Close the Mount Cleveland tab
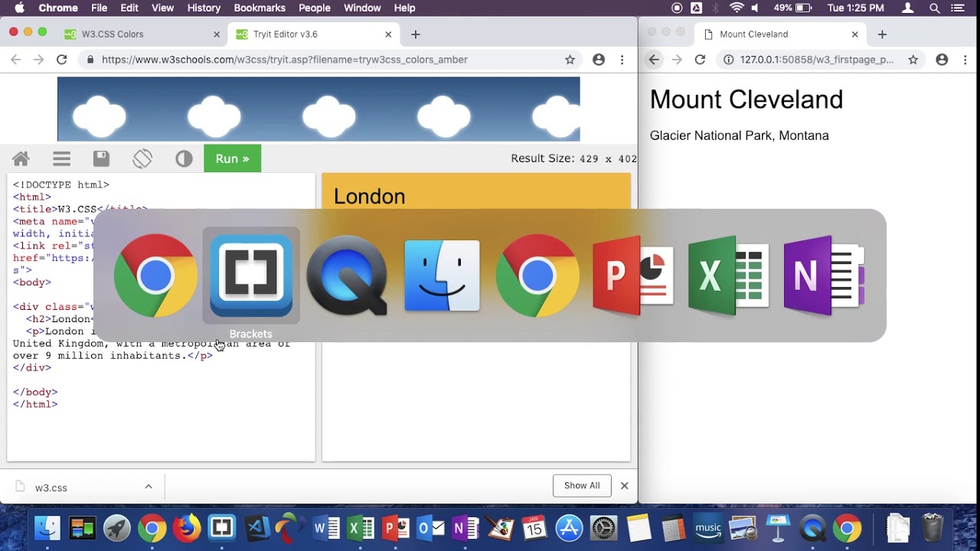 point(855,34)
